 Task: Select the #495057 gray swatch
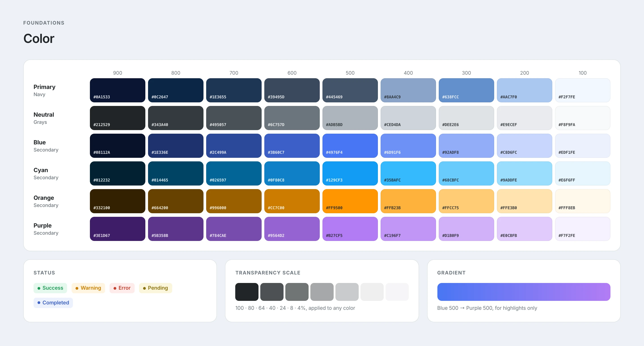tap(234, 118)
